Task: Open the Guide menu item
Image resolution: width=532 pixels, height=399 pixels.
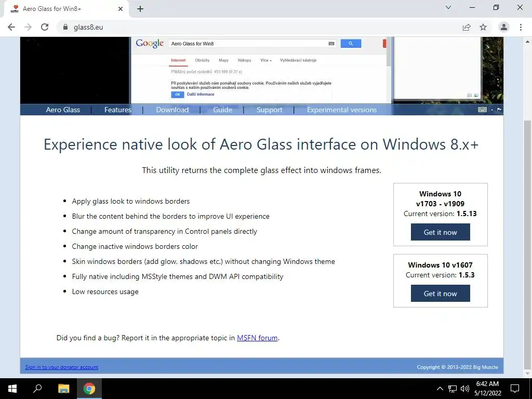Action: (x=222, y=110)
